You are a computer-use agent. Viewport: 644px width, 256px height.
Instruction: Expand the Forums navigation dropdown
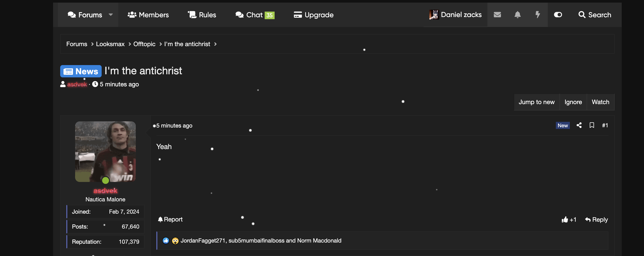click(x=111, y=15)
